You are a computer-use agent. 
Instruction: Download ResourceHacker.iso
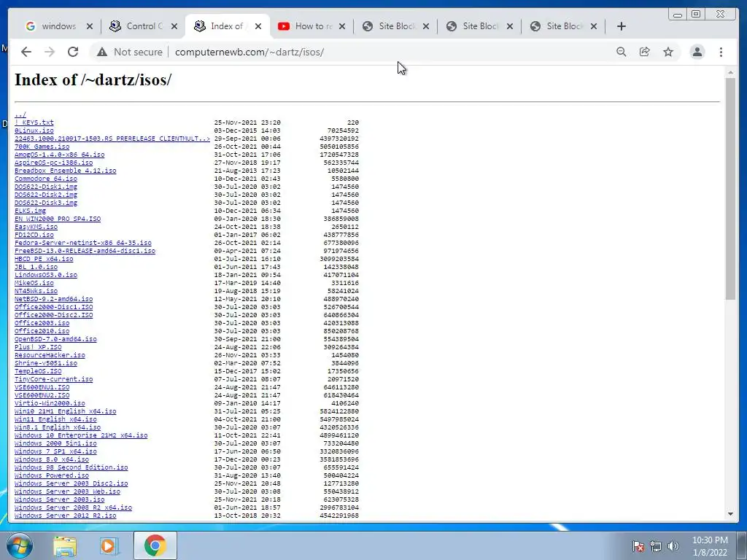pyautogui.click(x=50, y=355)
